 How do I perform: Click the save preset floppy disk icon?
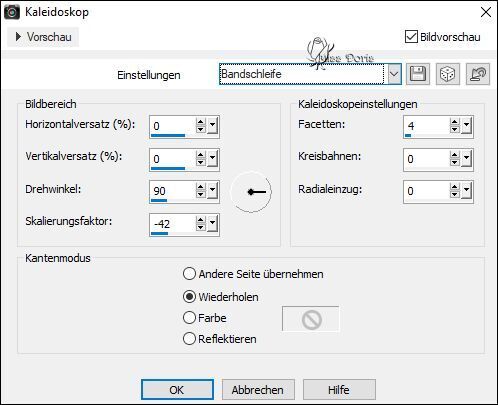(x=418, y=74)
